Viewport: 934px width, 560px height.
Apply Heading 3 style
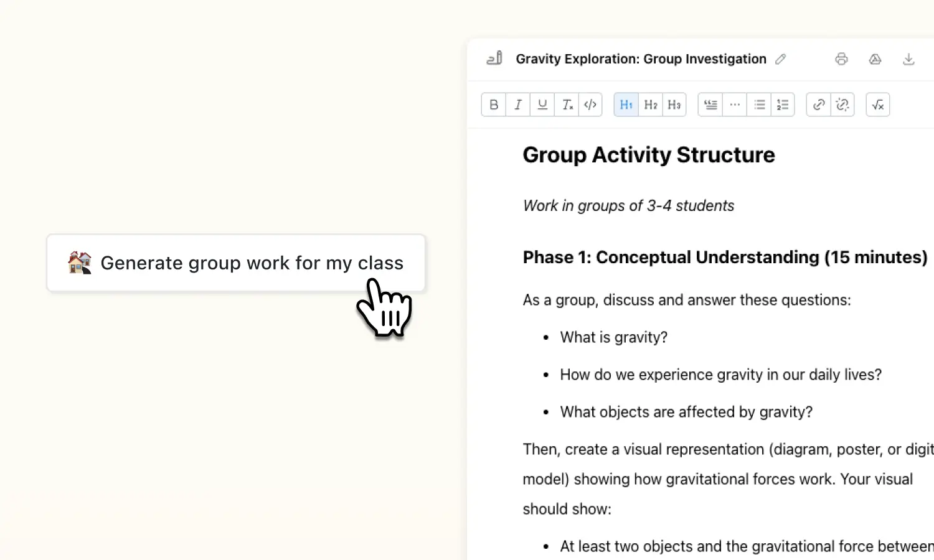pyautogui.click(x=674, y=105)
